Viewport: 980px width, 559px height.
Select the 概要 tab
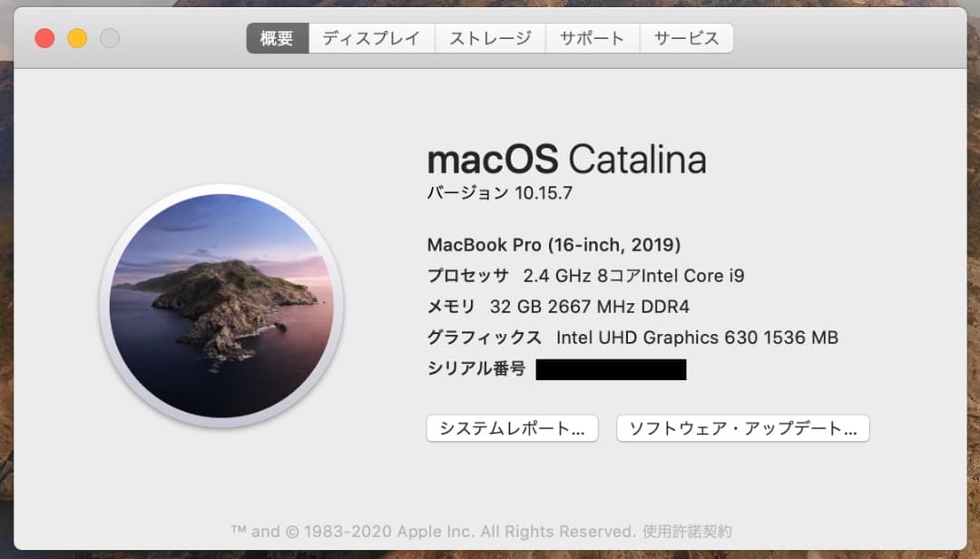click(277, 37)
